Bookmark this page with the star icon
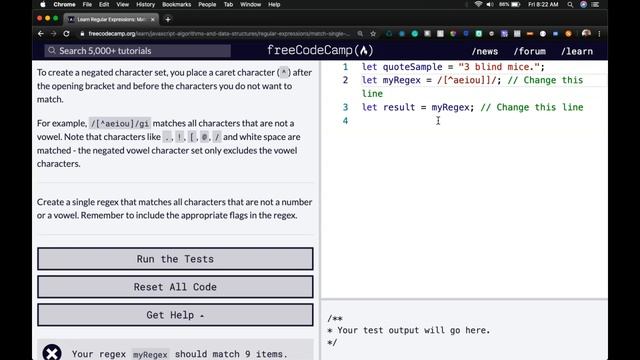The width and height of the screenshot is (640, 360). [x=373, y=34]
